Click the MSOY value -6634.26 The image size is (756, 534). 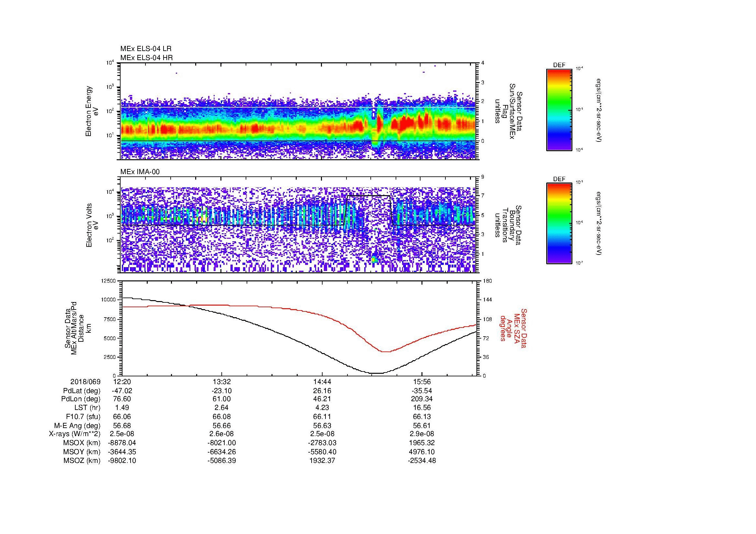[x=222, y=452]
